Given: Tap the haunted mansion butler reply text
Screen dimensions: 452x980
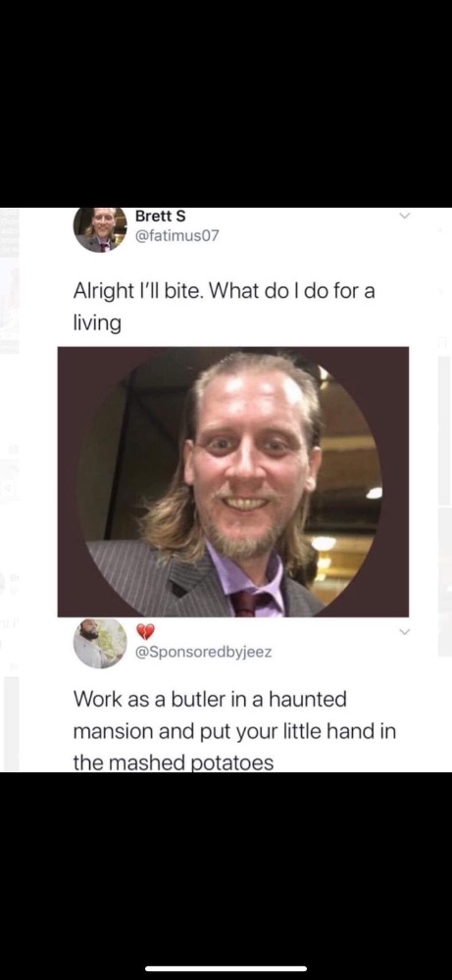Looking at the screenshot, I should (x=234, y=730).
